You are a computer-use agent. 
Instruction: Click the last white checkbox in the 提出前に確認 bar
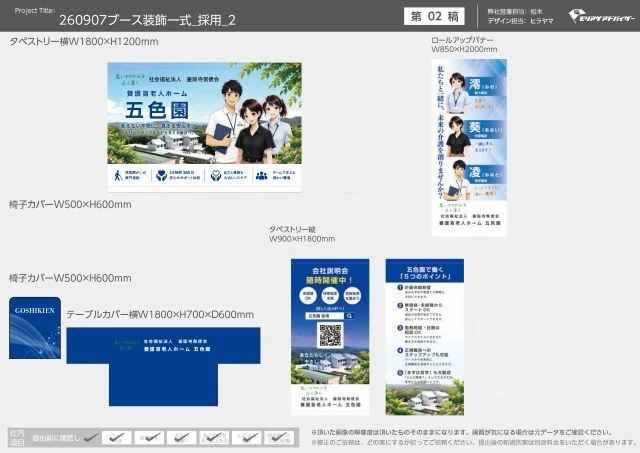(279, 437)
